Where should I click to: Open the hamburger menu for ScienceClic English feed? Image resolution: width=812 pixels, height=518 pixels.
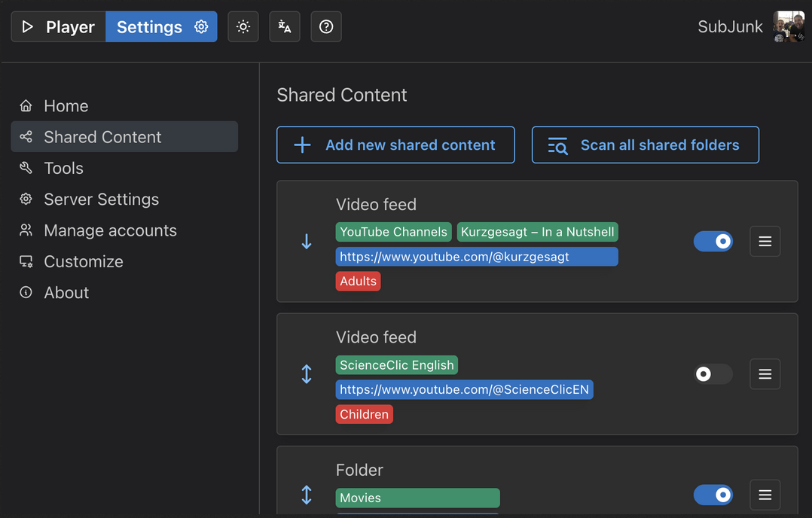click(765, 374)
